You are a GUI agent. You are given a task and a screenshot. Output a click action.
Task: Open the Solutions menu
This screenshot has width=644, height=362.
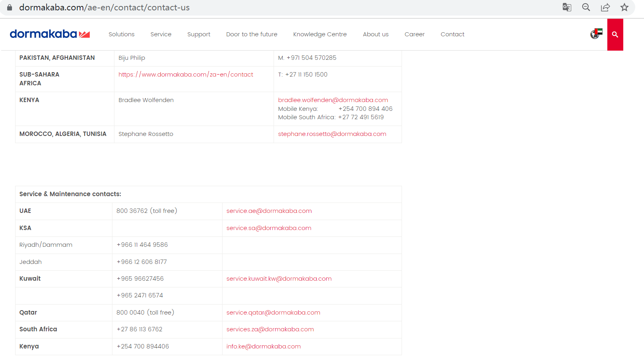click(122, 34)
